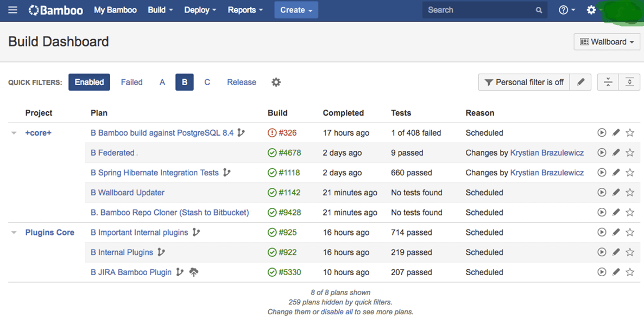
Task: Open the Reports dropdown menu
Action: point(245,10)
